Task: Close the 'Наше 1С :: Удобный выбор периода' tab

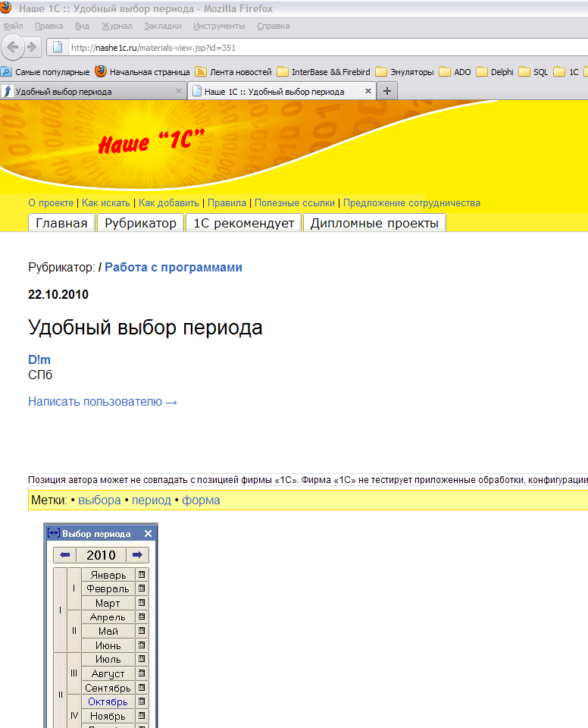Action: click(x=368, y=91)
